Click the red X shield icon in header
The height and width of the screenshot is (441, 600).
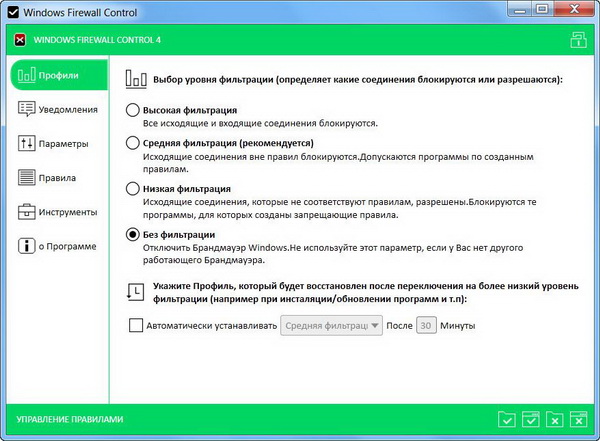pos(19,40)
